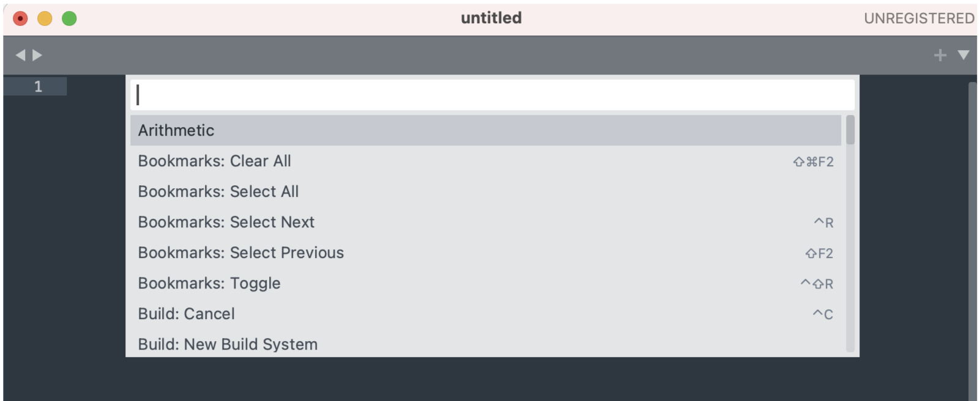Close the window with the red button
The image size is (980, 401).
pyautogui.click(x=20, y=19)
